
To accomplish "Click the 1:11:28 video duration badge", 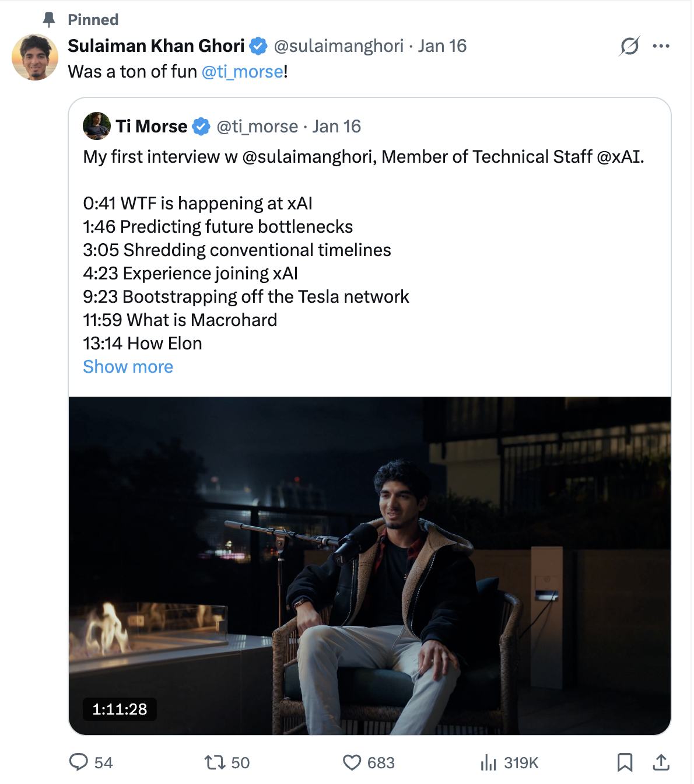I will pyautogui.click(x=120, y=709).
